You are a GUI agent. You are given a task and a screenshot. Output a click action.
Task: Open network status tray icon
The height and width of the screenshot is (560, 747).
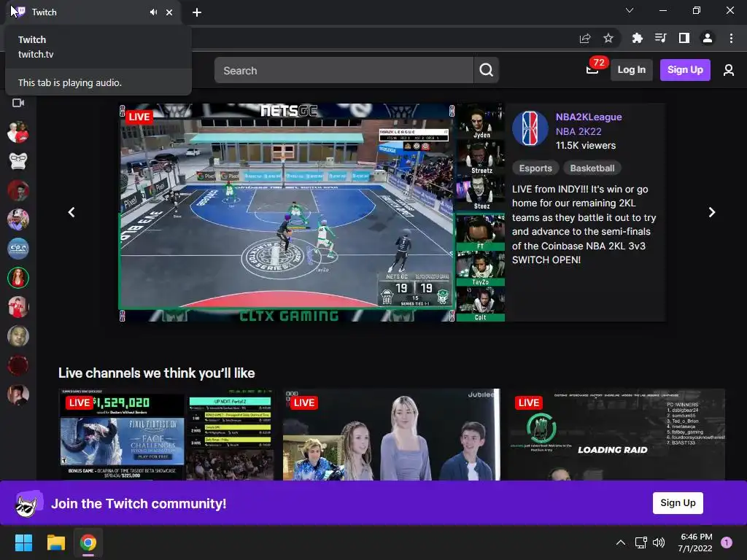click(640, 542)
